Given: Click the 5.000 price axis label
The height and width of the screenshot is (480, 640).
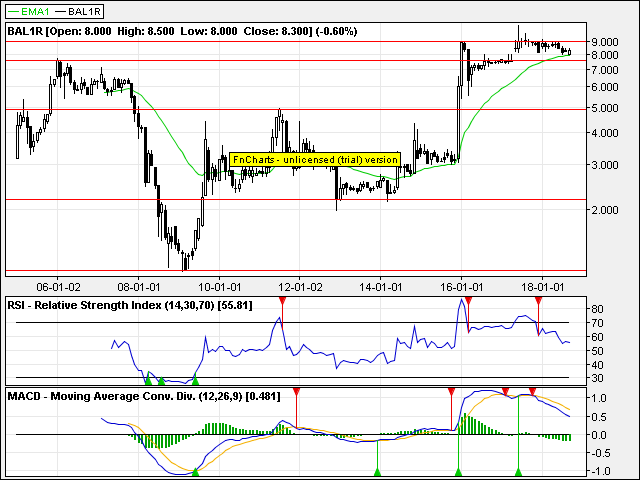Looking at the screenshot, I should (604, 109).
